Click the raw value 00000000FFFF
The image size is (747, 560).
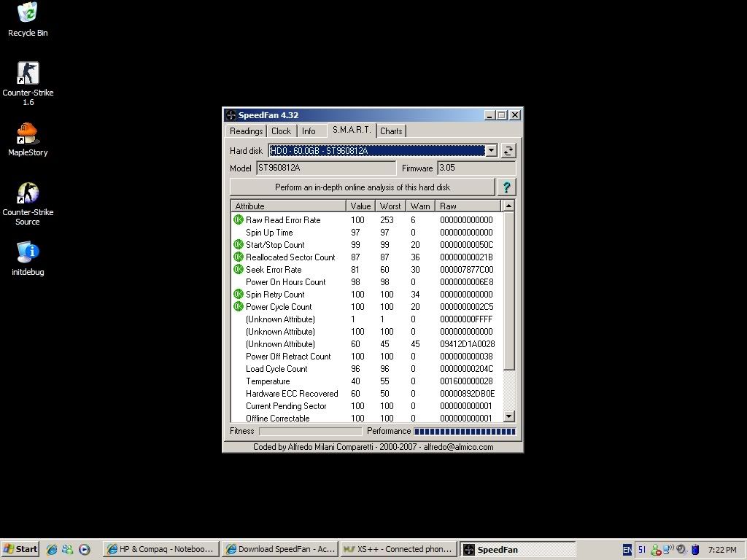pos(466,319)
